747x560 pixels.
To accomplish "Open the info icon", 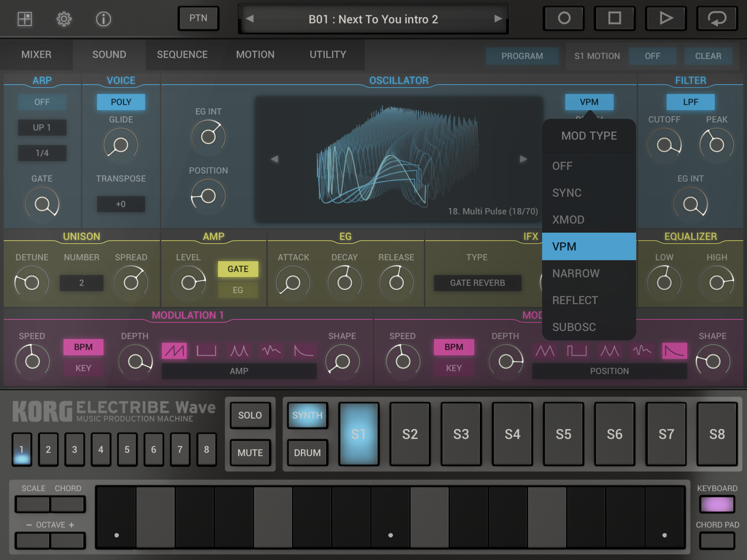I will (103, 19).
